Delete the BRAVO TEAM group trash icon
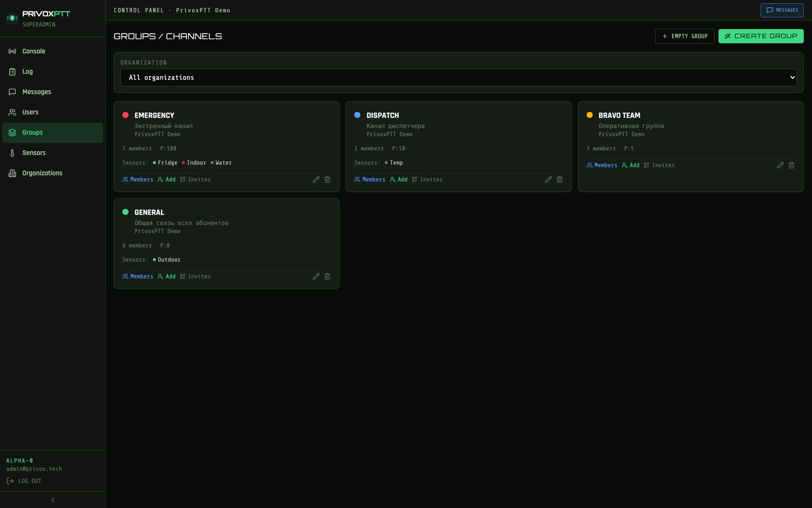 coord(792,165)
